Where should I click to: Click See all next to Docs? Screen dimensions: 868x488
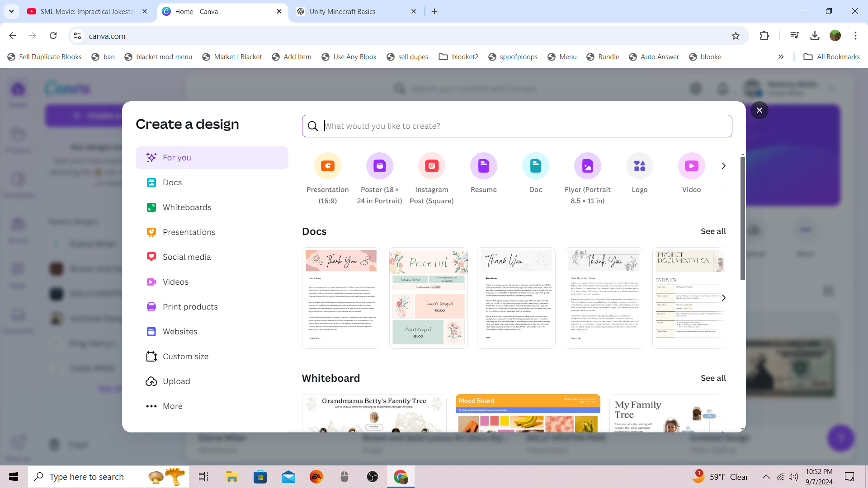coord(713,231)
